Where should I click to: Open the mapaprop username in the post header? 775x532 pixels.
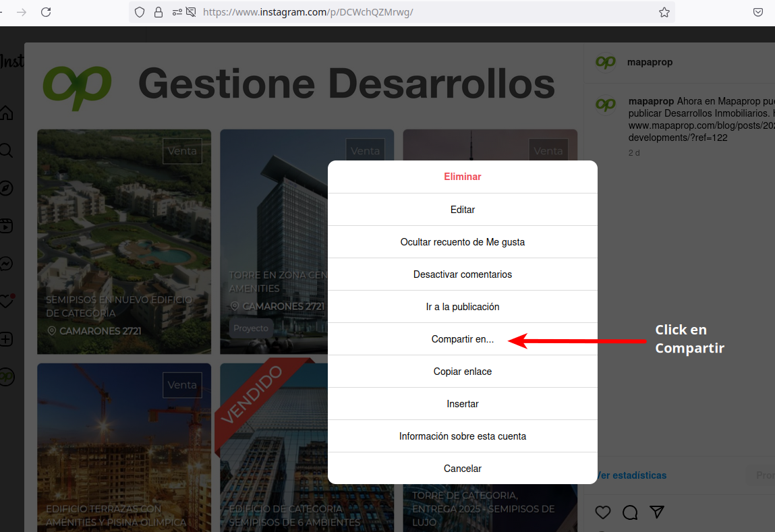650,62
